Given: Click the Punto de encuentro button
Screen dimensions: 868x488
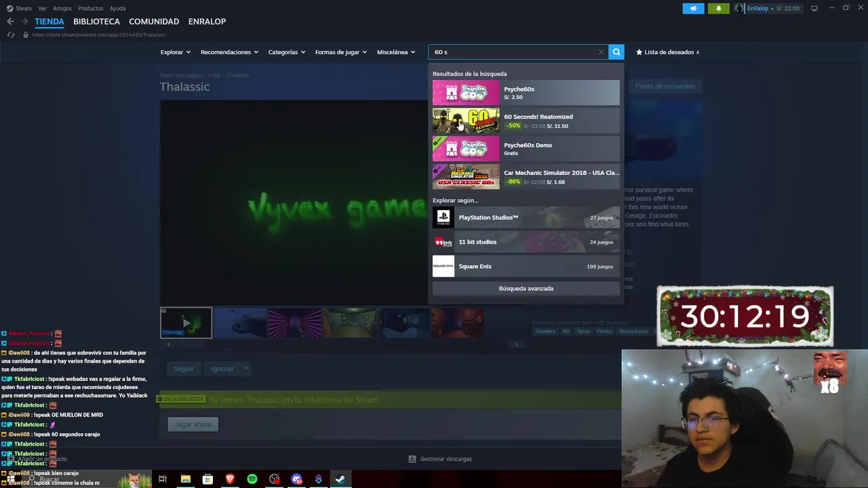Looking at the screenshot, I should tap(665, 86).
